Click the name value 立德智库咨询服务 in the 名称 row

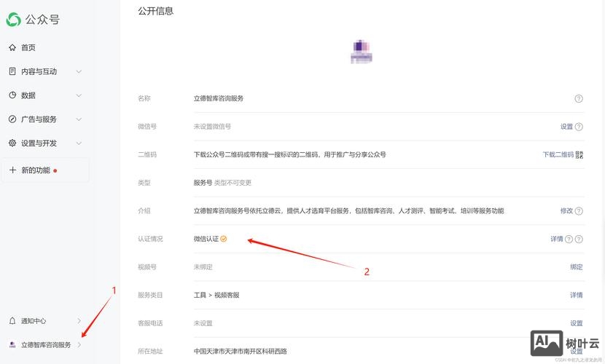click(219, 98)
